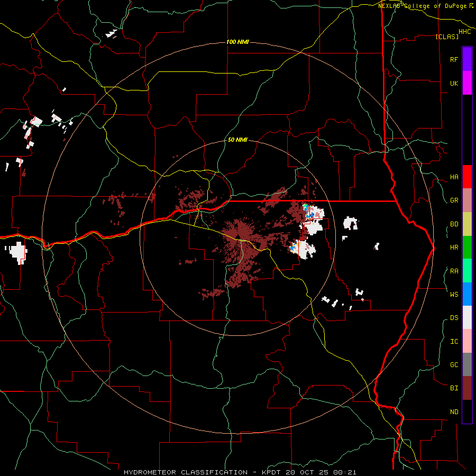The width and height of the screenshot is (476, 476).
Task: Click the BD legend label
Action: (x=454, y=224)
